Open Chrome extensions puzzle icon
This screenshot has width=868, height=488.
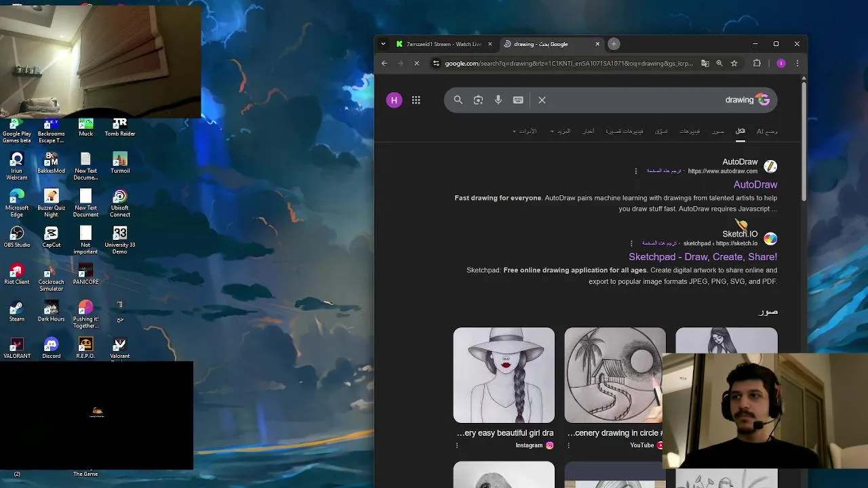757,63
